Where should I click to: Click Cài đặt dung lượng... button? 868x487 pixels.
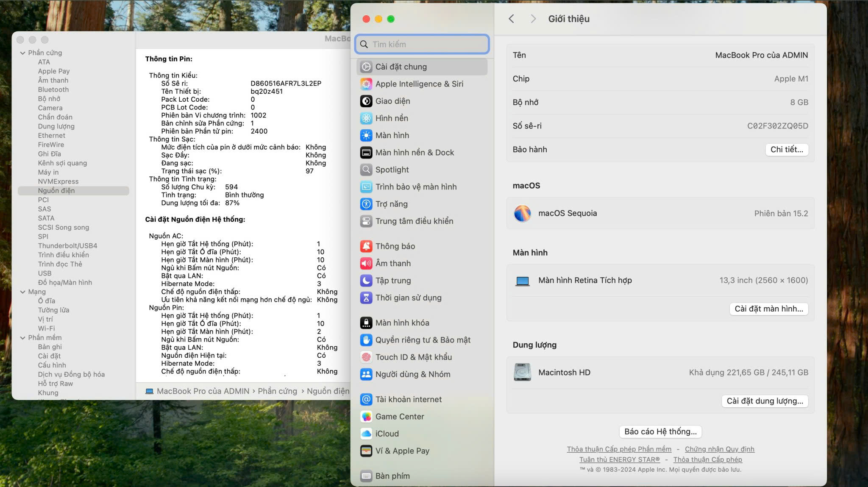pos(765,401)
